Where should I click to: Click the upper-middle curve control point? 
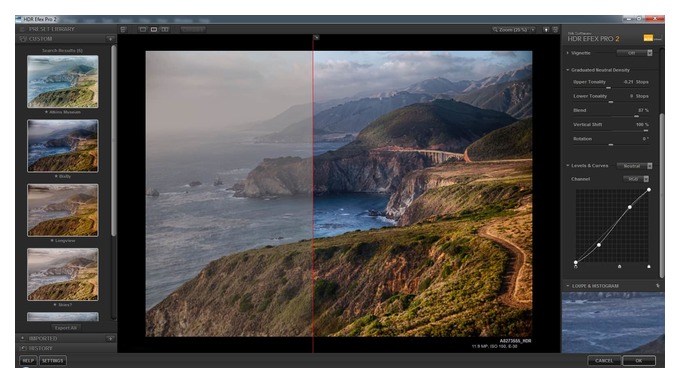[x=630, y=207]
